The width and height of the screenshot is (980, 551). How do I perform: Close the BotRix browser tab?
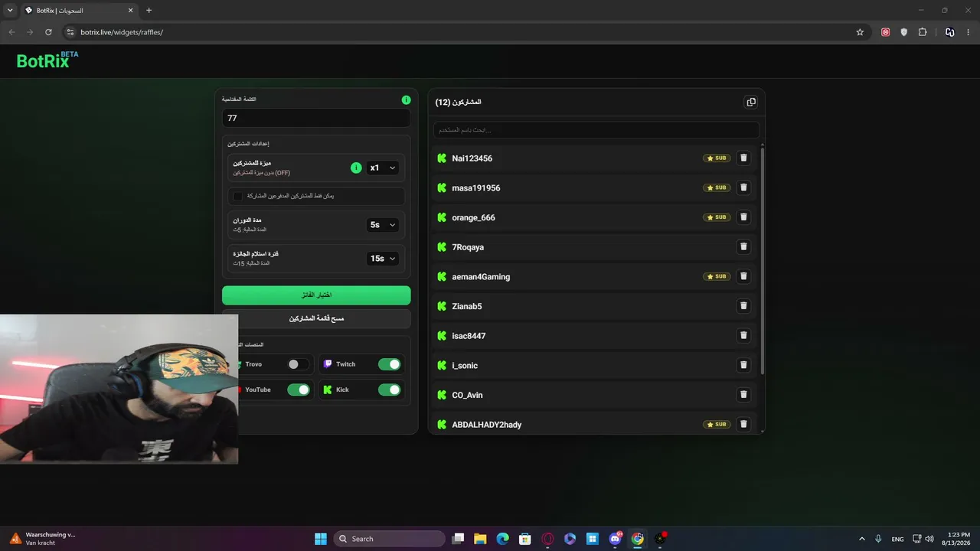point(130,11)
